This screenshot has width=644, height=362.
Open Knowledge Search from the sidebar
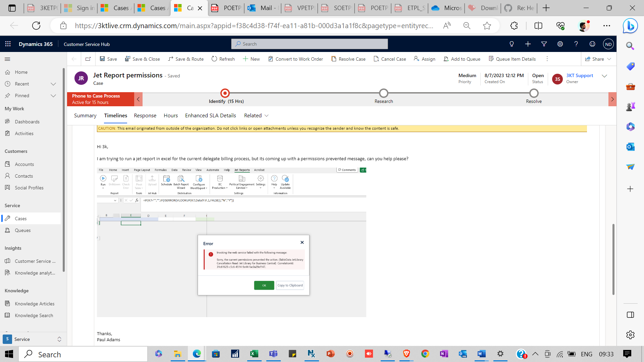click(34, 315)
